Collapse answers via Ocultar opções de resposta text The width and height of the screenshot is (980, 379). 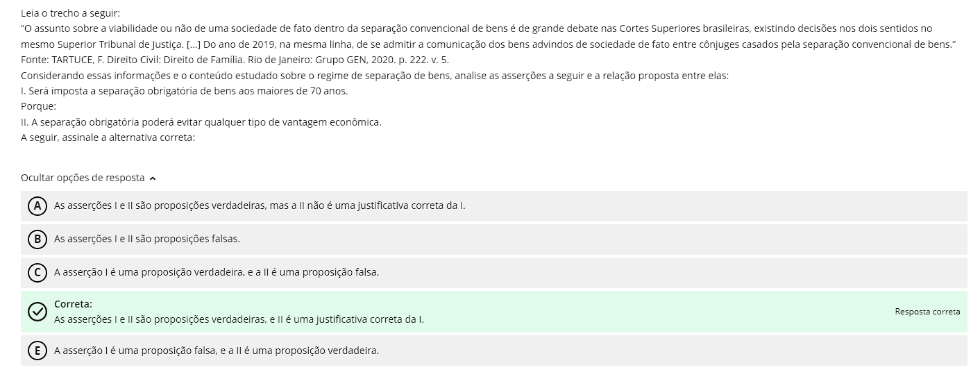83,178
